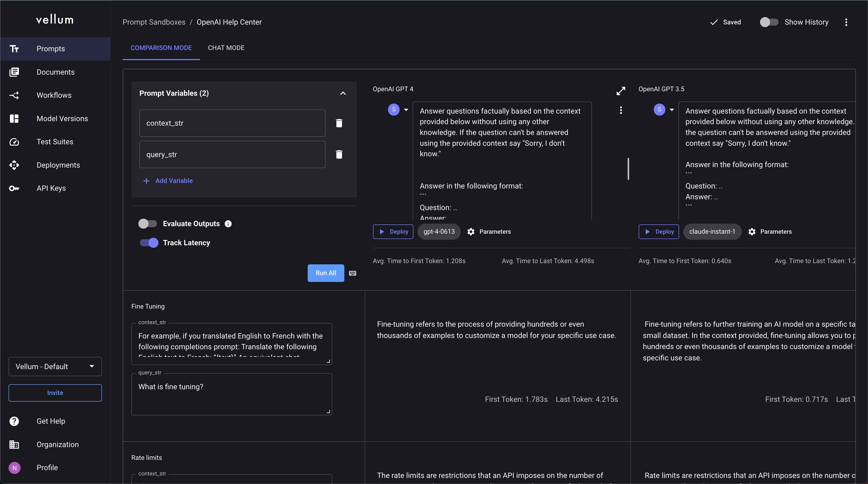Open the GPT 4 prompt block kebab menu
868x484 pixels.
click(x=621, y=110)
